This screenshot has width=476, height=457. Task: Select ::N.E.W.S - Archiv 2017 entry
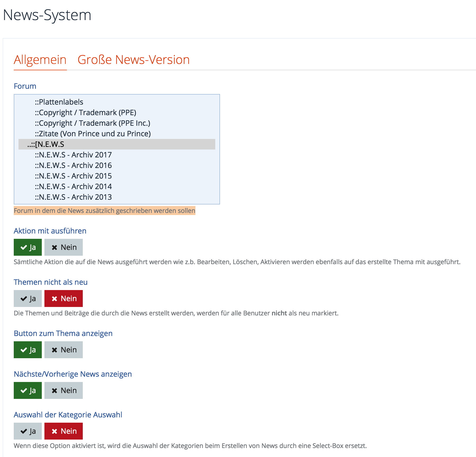pos(73,155)
